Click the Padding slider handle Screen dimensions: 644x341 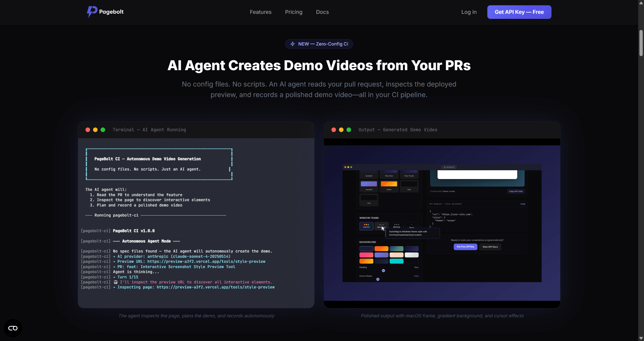click(x=383, y=271)
